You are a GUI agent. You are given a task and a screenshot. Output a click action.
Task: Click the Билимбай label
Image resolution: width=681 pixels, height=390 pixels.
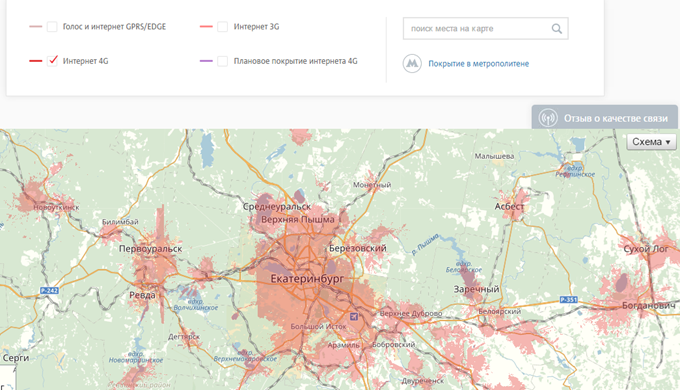(120, 222)
